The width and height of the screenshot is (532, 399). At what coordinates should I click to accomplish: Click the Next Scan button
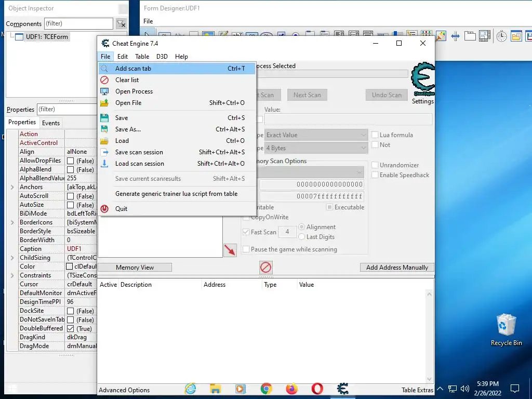point(308,95)
